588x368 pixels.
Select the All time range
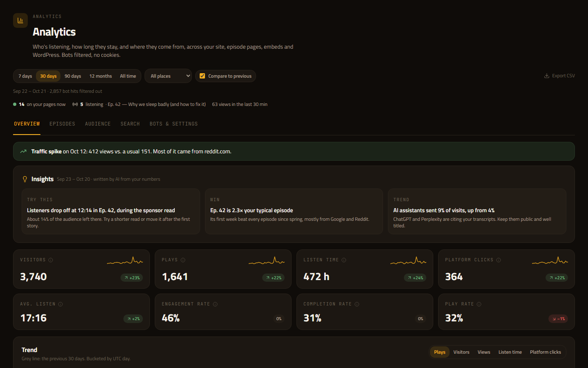128,76
